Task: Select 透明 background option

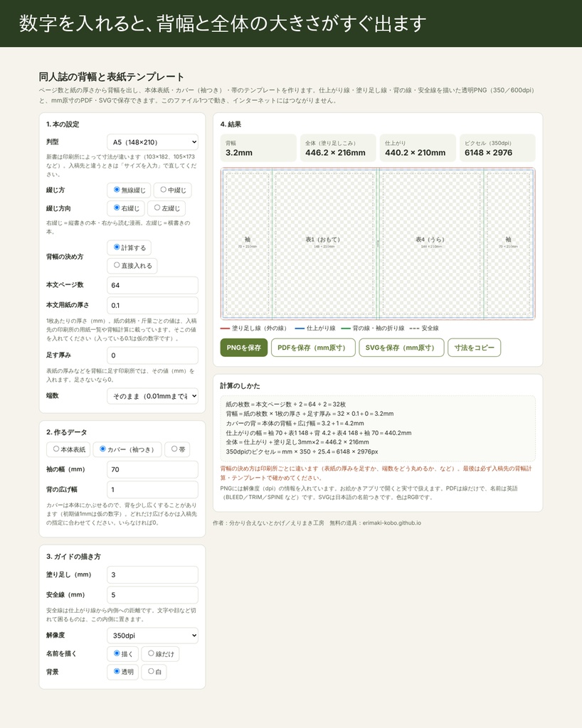Action: [x=122, y=671]
